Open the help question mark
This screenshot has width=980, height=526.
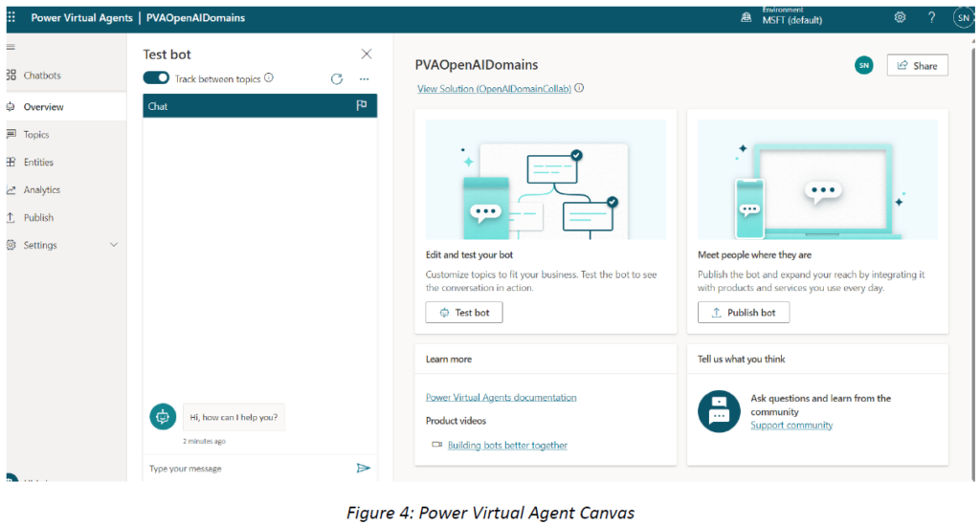932,17
